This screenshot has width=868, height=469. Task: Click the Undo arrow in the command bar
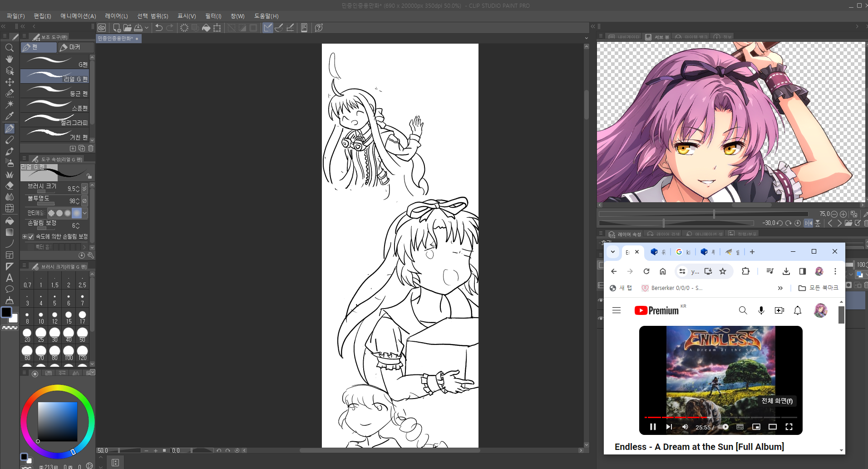coord(158,28)
